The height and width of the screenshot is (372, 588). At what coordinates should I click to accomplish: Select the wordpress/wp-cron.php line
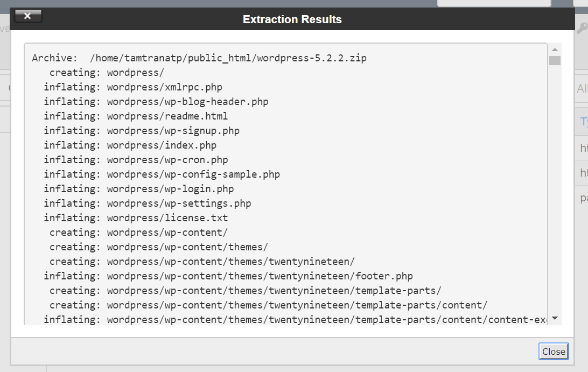pos(136,160)
